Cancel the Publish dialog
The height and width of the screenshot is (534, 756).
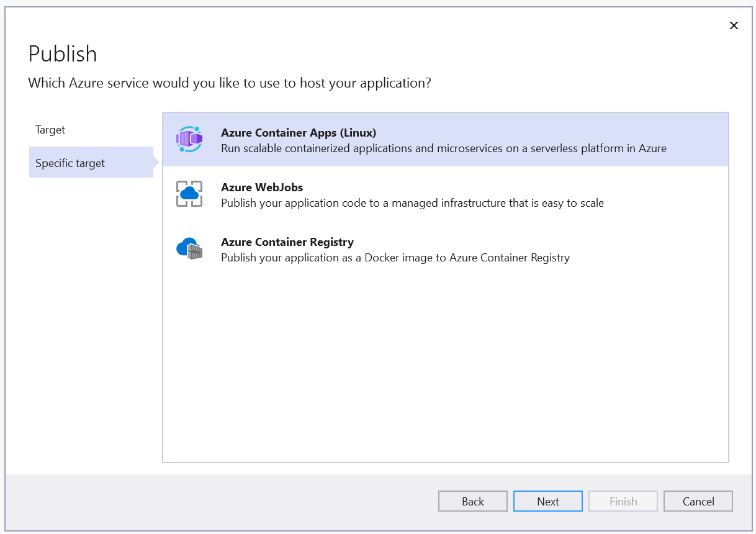pyautogui.click(x=698, y=501)
